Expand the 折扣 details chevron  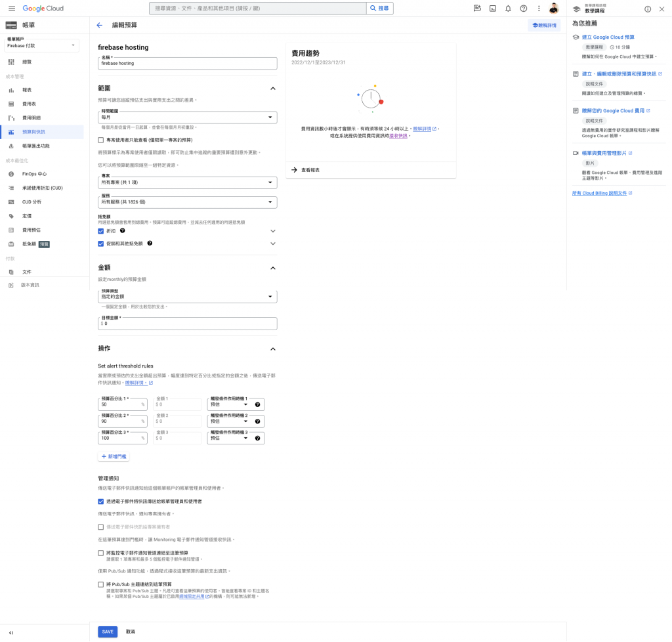point(272,231)
